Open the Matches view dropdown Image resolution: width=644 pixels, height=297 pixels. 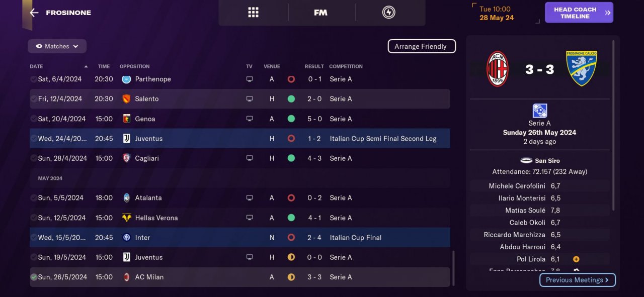coord(57,46)
